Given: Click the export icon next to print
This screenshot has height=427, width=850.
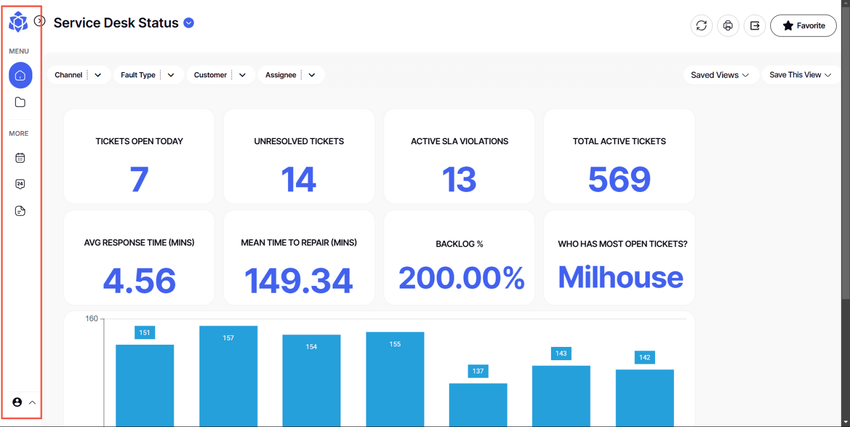Looking at the screenshot, I should point(755,25).
